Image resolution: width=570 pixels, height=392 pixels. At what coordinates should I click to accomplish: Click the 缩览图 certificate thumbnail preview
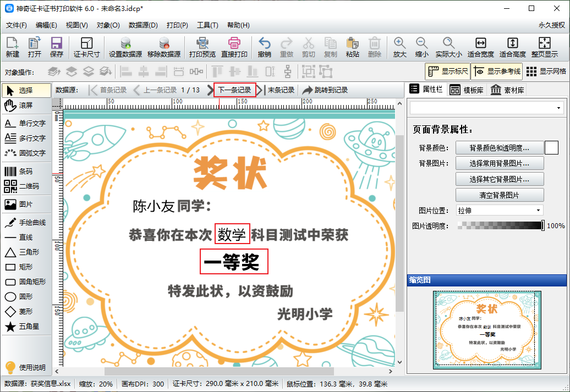(x=487, y=329)
